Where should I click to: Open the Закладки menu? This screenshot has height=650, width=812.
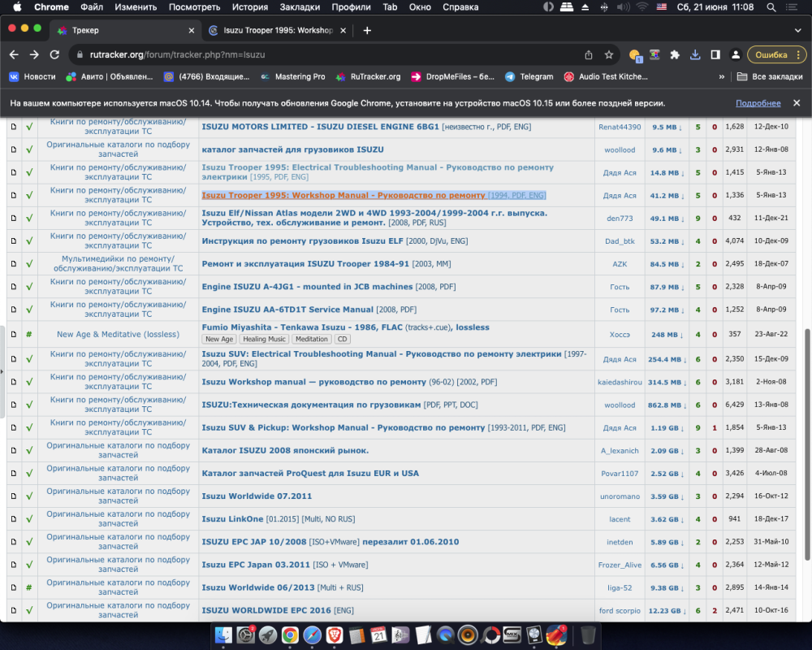[300, 7]
